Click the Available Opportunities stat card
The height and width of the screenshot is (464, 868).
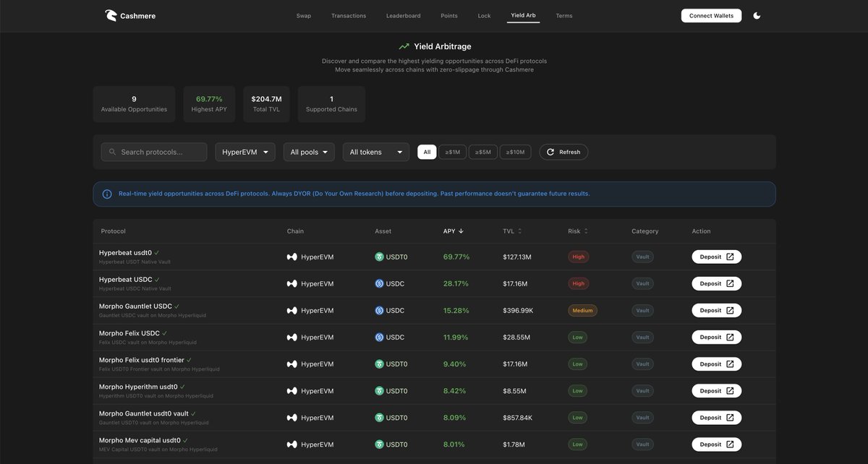[x=134, y=104]
